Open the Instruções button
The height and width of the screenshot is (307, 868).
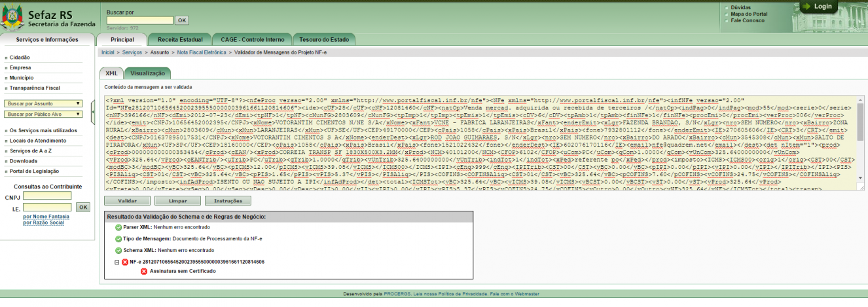tap(228, 200)
